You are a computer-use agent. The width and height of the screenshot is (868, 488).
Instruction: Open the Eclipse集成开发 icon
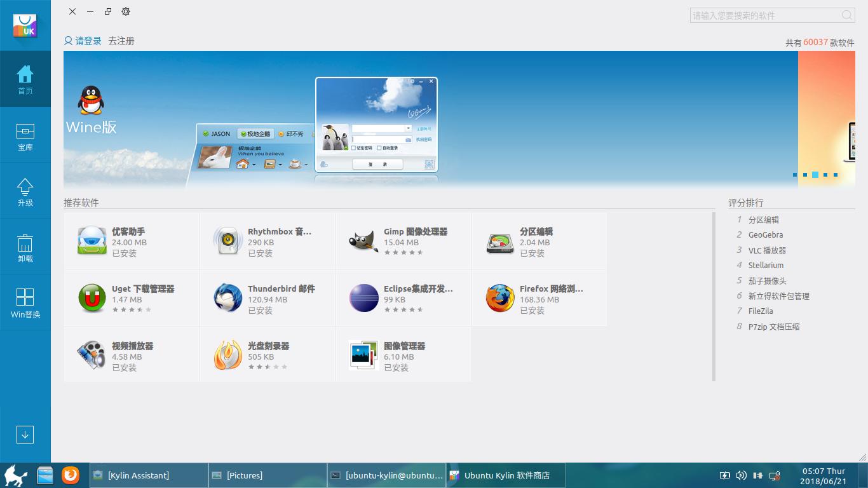(364, 298)
